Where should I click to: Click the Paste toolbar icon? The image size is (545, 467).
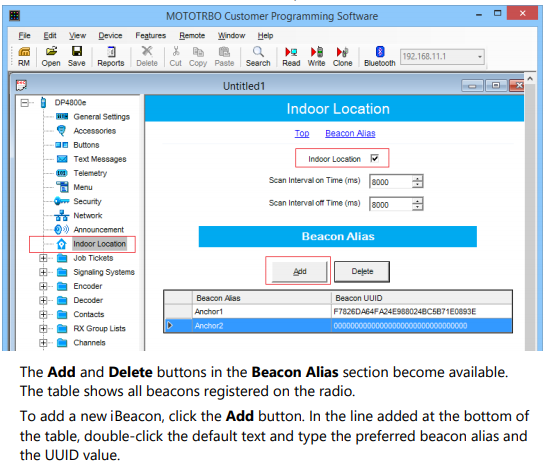click(x=224, y=56)
